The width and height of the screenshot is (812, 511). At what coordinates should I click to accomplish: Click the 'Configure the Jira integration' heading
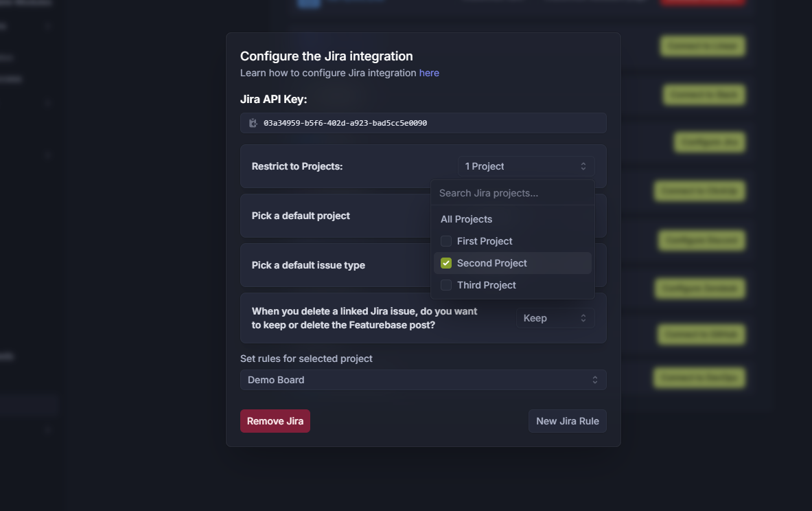[326, 56]
